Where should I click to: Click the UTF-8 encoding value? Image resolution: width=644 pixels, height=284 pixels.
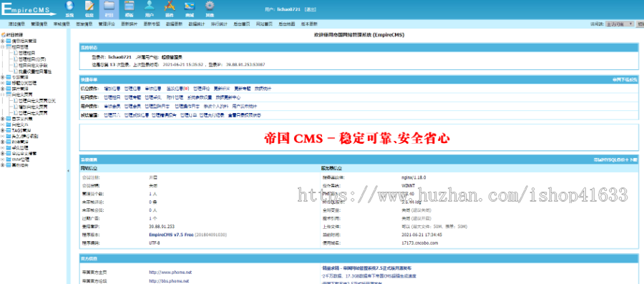tap(155, 243)
